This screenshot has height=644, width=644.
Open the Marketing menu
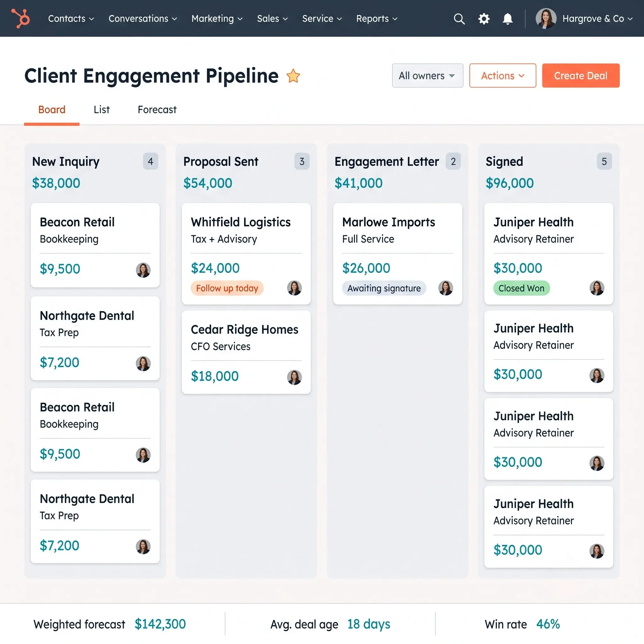[217, 19]
